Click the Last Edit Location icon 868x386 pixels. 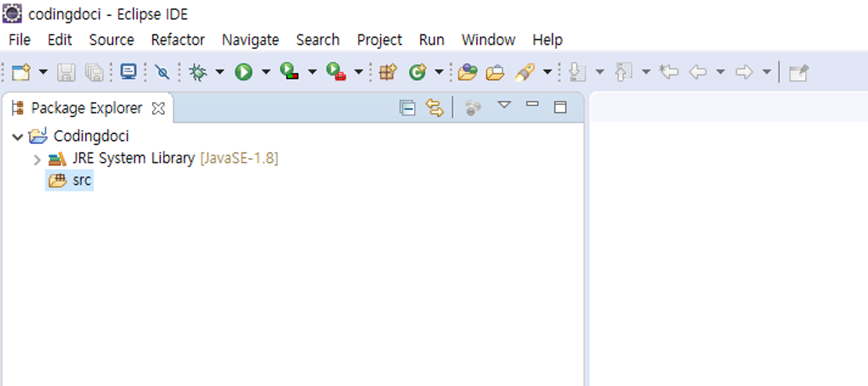[x=669, y=72]
